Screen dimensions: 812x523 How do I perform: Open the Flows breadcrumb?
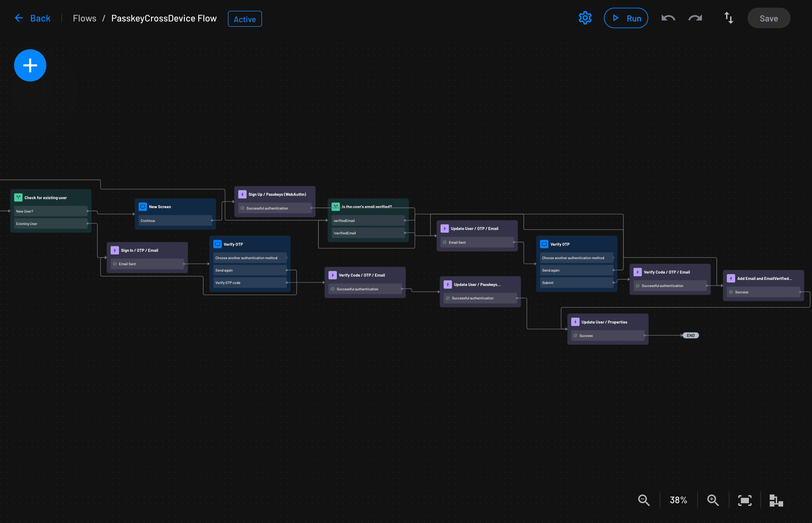tap(84, 18)
